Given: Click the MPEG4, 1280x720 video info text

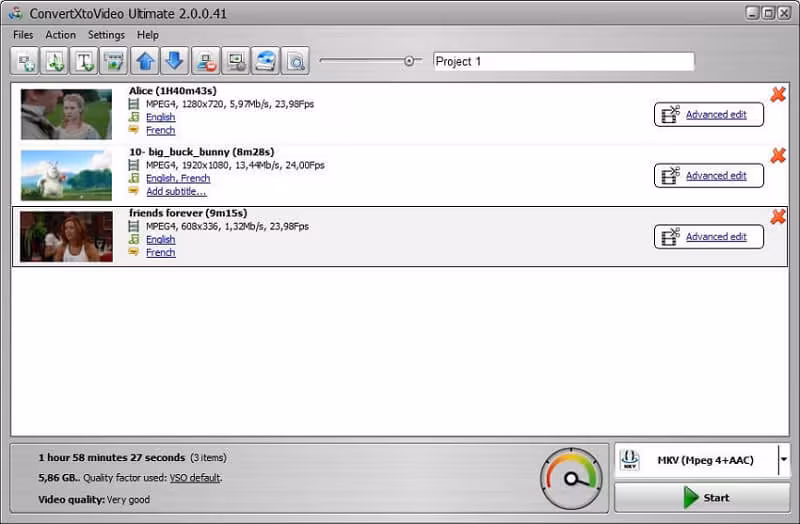Looking at the screenshot, I should [x=230, y=104].
